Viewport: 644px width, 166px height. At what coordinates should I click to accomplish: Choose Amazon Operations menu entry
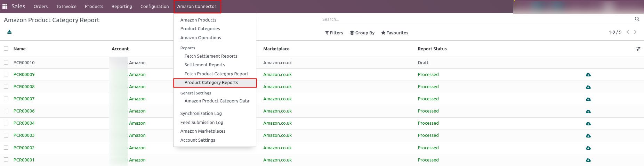201,38
